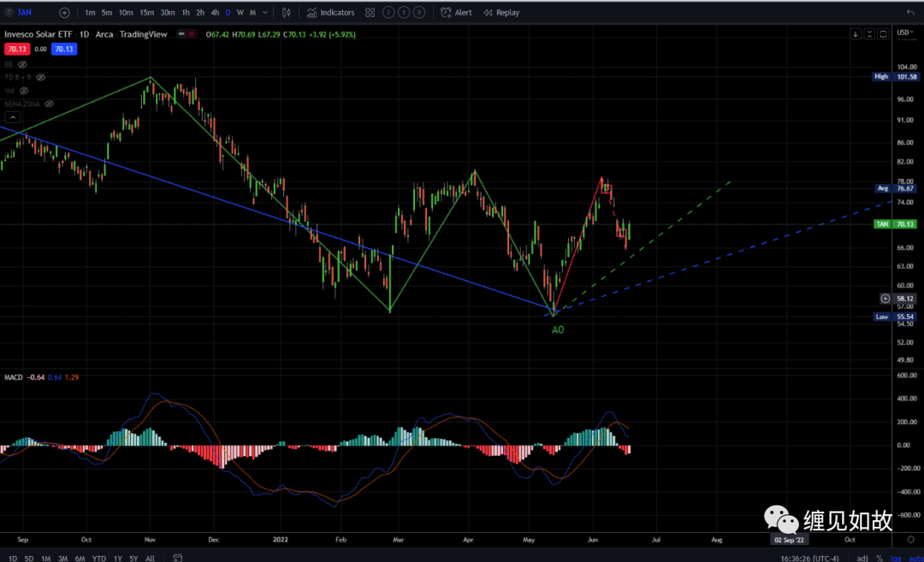This screenshot has width=924, height=562.
Task: Open the USD currency dropdown
Action: coord(905,33)
